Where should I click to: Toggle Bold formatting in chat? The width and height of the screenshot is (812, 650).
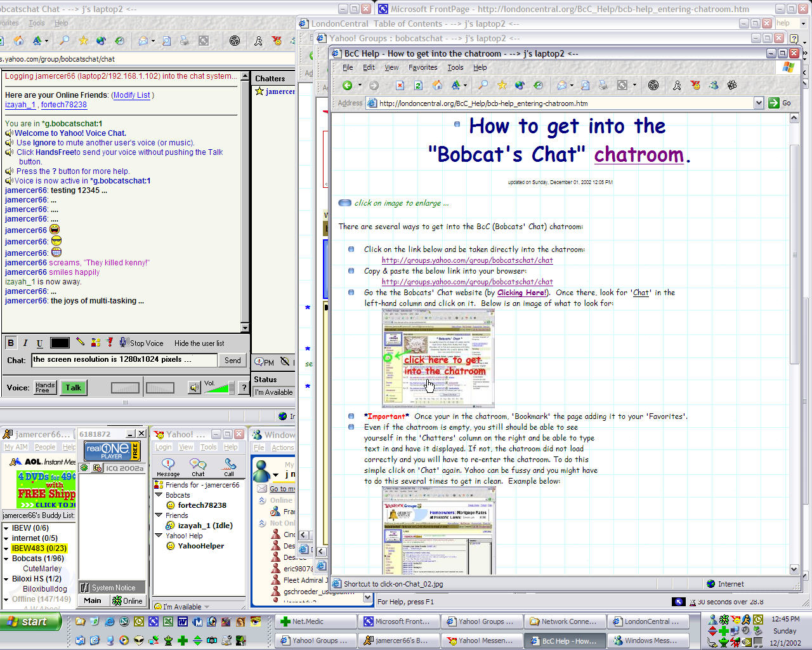coord(11,343)
